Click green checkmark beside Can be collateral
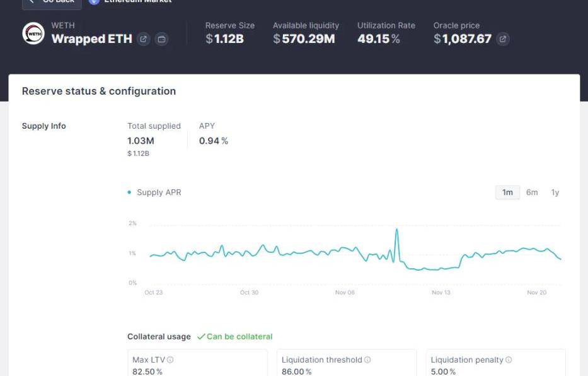The height and width of the screenshot is (376, 588). tap(201, 337)
